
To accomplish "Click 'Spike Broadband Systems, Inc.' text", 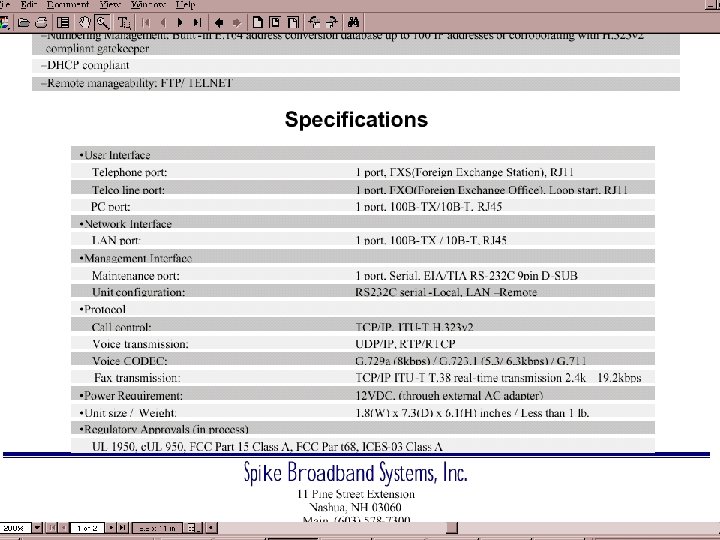I will pyautogui.click(x=355, y=472).
